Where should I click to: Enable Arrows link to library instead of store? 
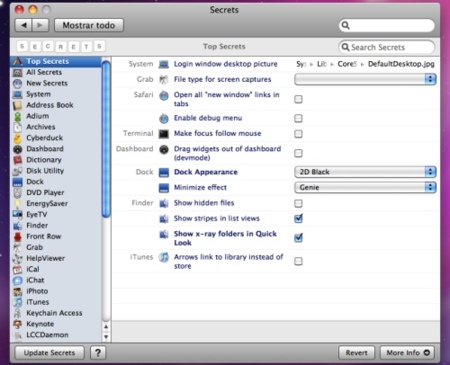pos(298,261)
